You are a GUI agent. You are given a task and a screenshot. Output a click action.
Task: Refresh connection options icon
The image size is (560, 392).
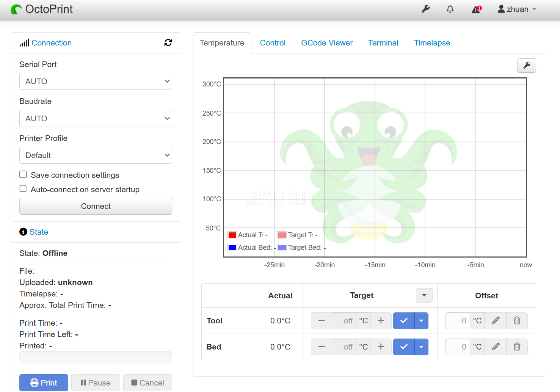(x=168, y=42)
